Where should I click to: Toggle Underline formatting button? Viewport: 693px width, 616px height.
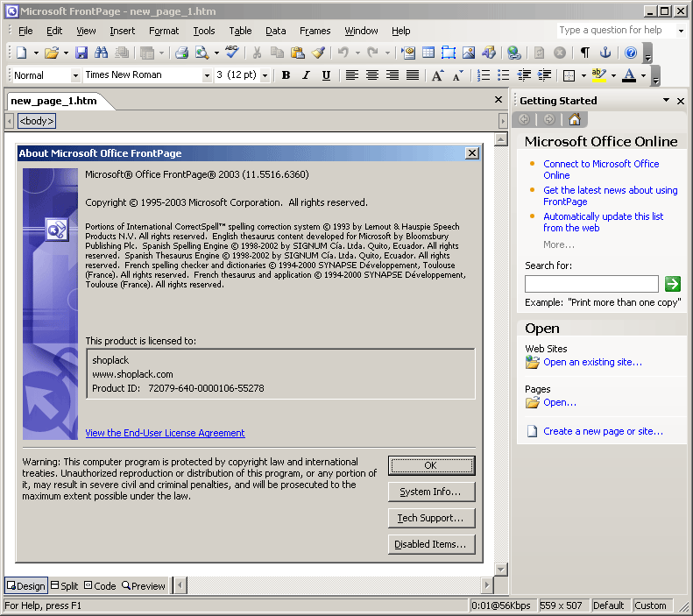pos(326,75)
